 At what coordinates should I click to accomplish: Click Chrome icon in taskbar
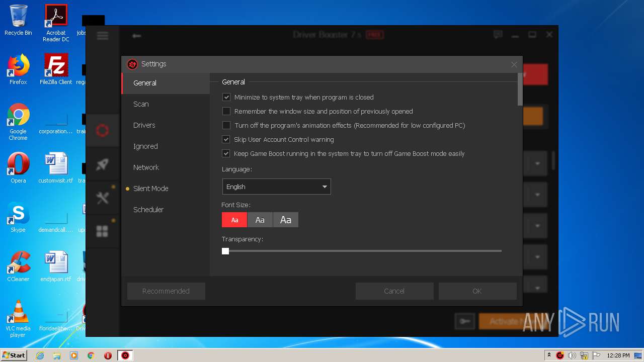[91, 355]
